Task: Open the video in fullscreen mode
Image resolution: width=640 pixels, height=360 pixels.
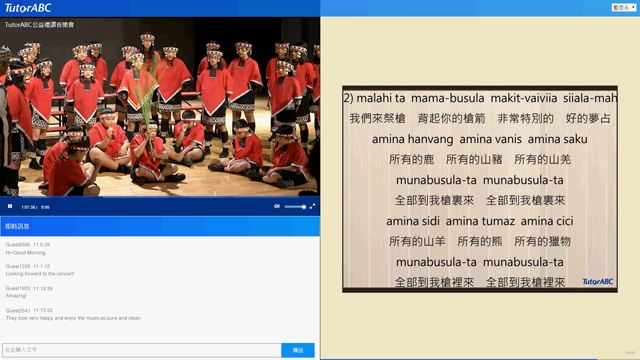Action: [x=312, y=207]
